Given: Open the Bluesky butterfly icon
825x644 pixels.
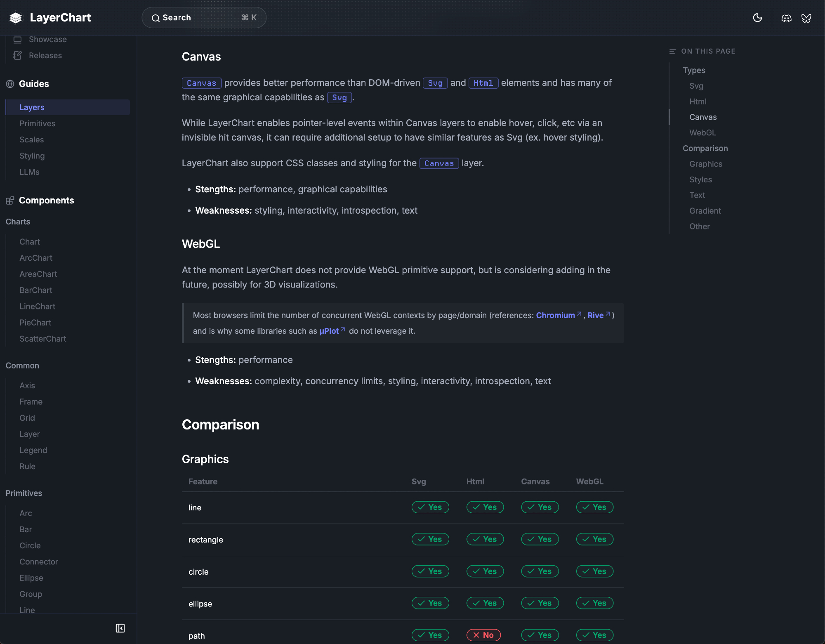Looking at the screenshot, I should [806, 18].
